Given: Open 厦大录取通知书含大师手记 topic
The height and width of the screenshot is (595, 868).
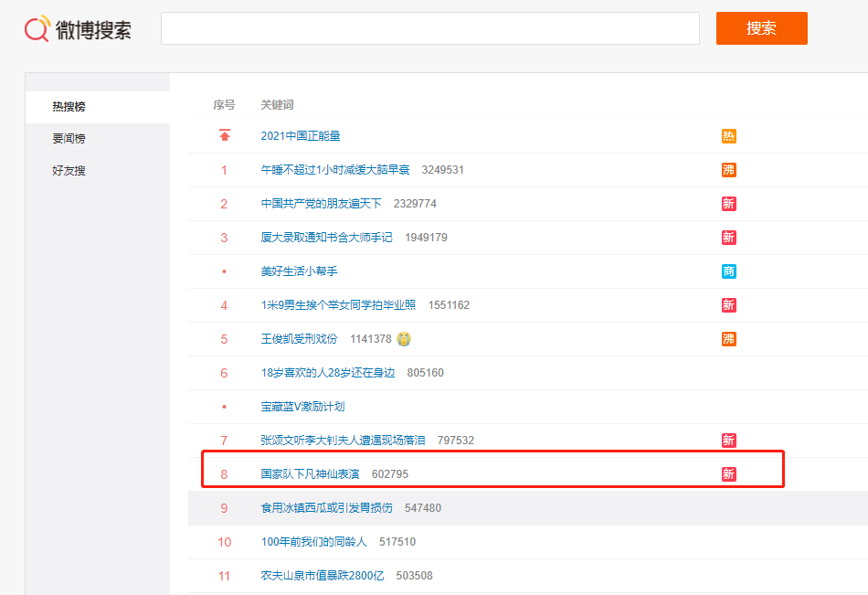Looking at the screenshot, I should [326, 238].
